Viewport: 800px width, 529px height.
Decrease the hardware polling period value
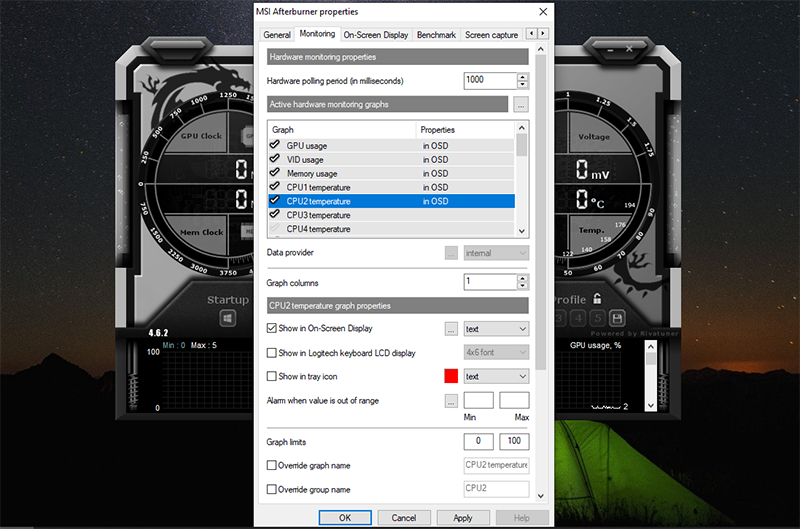(x=522, y=85)
